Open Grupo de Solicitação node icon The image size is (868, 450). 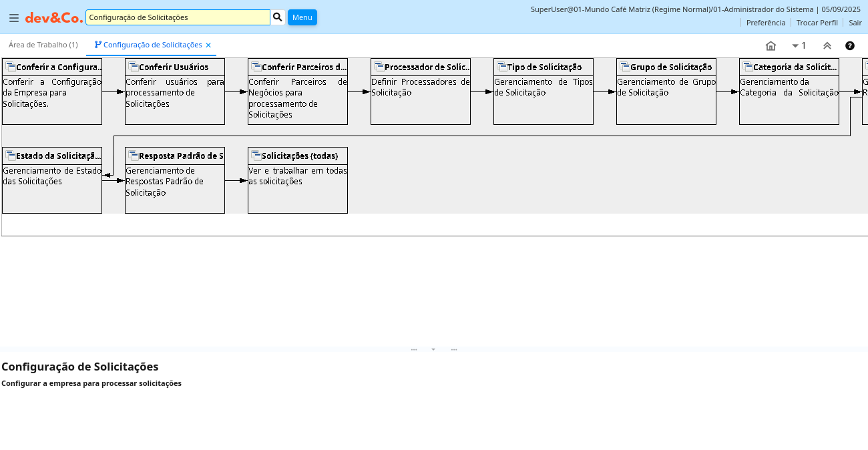(625, 67)
